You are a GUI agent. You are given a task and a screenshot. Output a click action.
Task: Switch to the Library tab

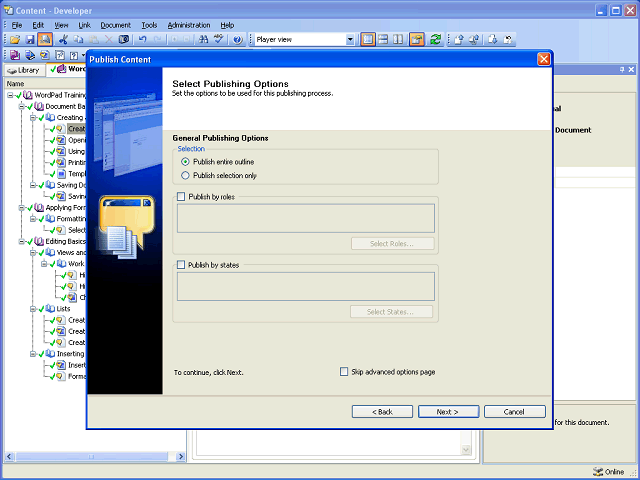click(x=24, y=70)
